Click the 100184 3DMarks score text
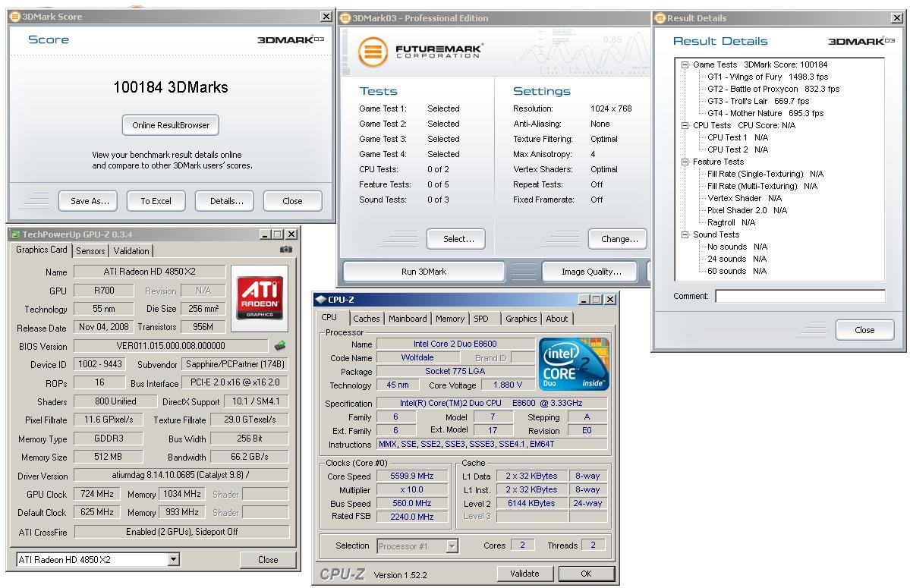 click(x=171, y=87)
